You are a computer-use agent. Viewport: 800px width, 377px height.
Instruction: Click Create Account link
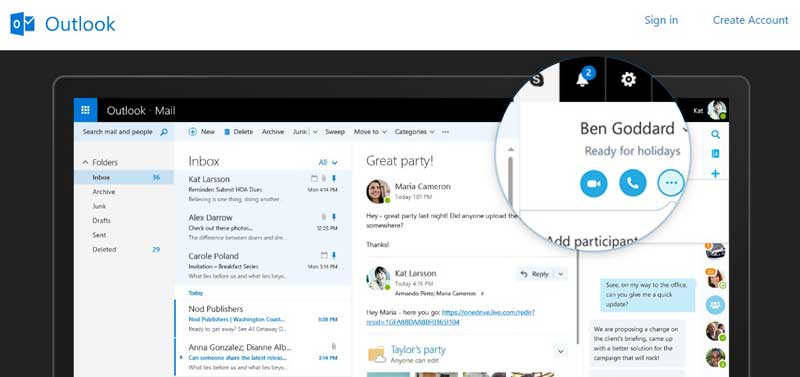pos(751,20)
